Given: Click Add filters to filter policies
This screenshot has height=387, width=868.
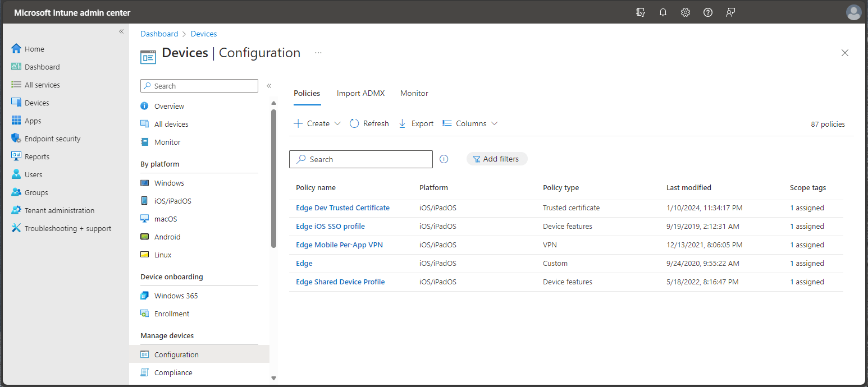Looking at the screenshot, I should (496, 159).
